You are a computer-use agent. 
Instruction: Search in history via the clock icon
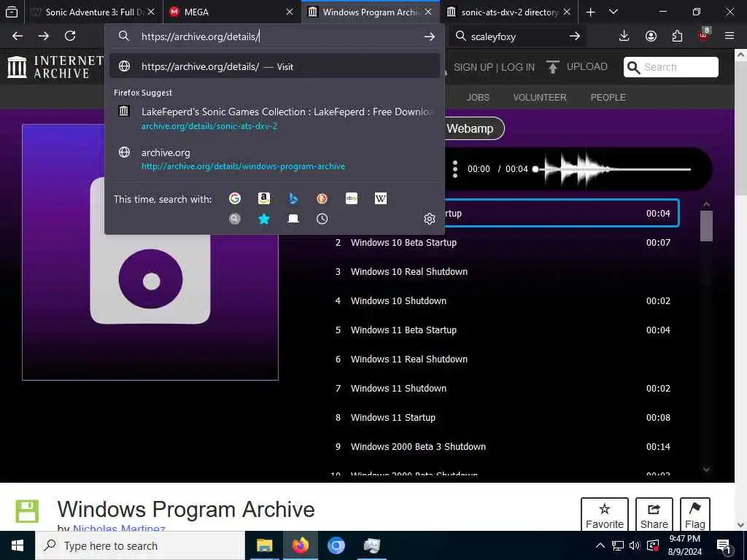tap(322, 219)
